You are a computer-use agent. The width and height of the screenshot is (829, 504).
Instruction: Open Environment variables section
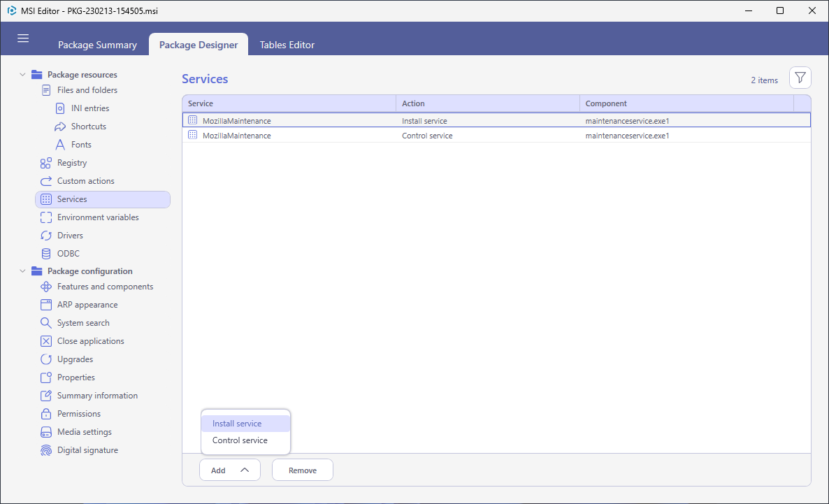coord(98,217)
